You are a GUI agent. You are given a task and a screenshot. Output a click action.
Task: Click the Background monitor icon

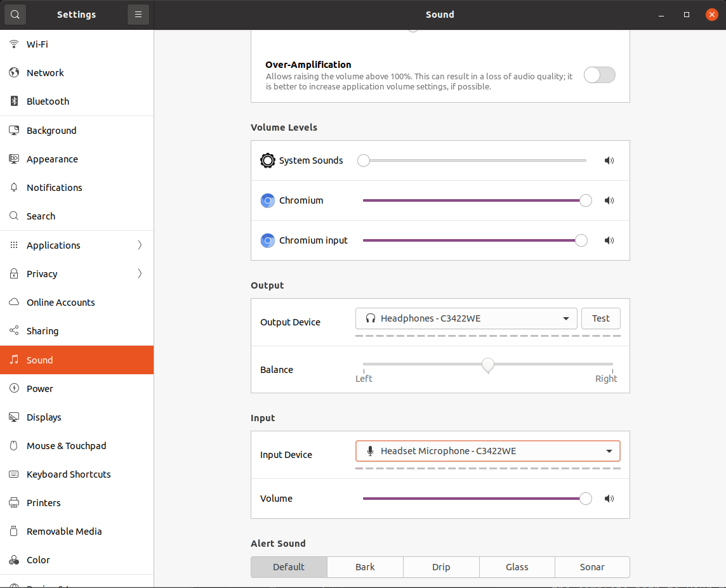pos(14,131)
